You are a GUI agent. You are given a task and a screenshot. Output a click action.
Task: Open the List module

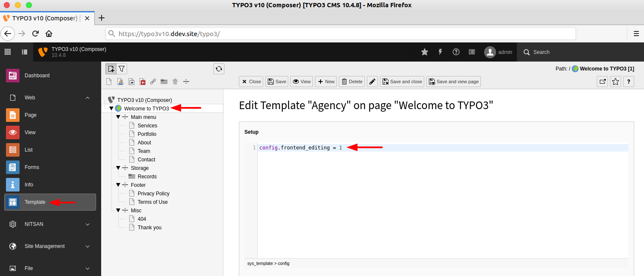(50, 150)
